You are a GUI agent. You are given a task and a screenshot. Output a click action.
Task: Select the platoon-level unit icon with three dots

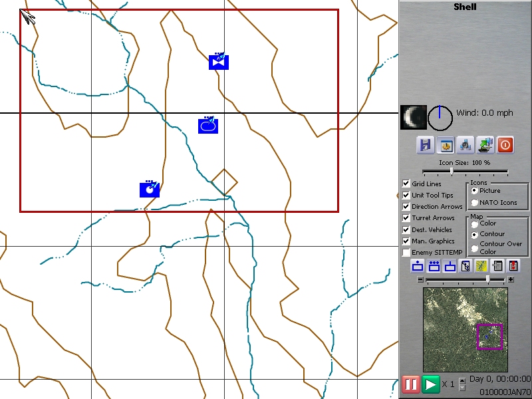click(x=434, y=266)
